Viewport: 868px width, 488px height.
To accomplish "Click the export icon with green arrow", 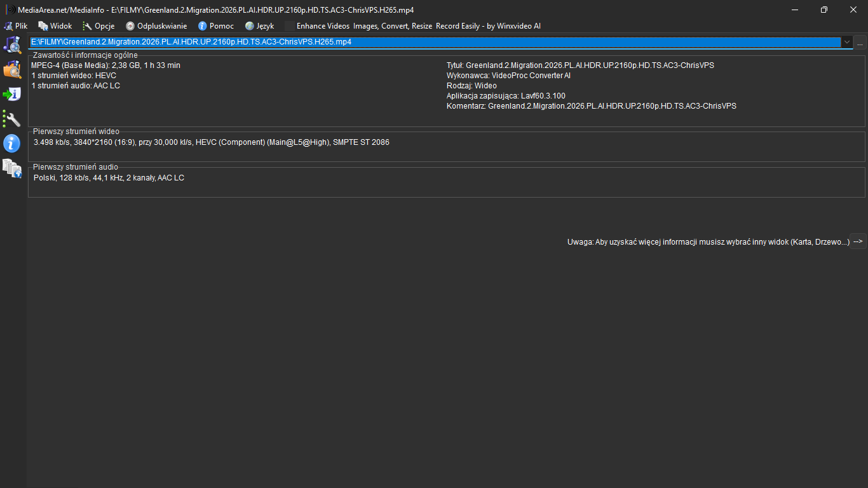I will click(x=13, y=94).
